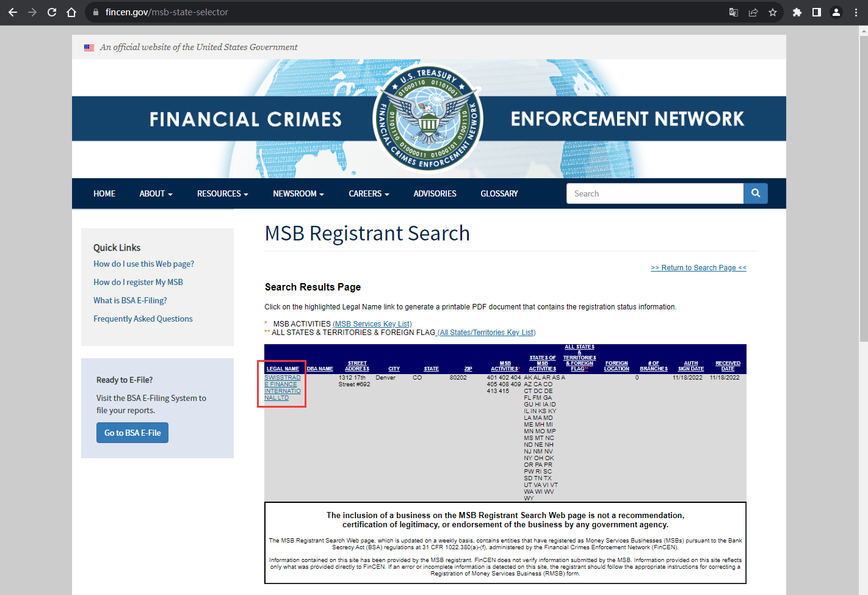Open Frequently Asked Questions link

pos(143,319)
